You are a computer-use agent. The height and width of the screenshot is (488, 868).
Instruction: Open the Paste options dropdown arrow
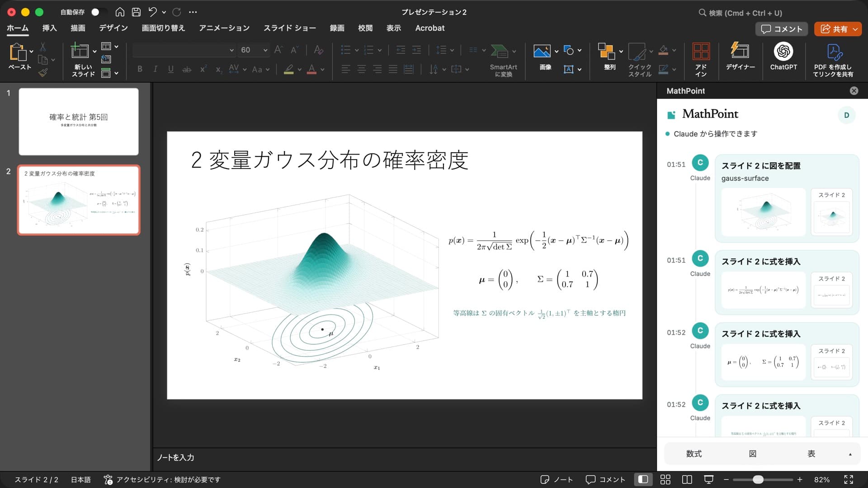[x=31, y=52]
